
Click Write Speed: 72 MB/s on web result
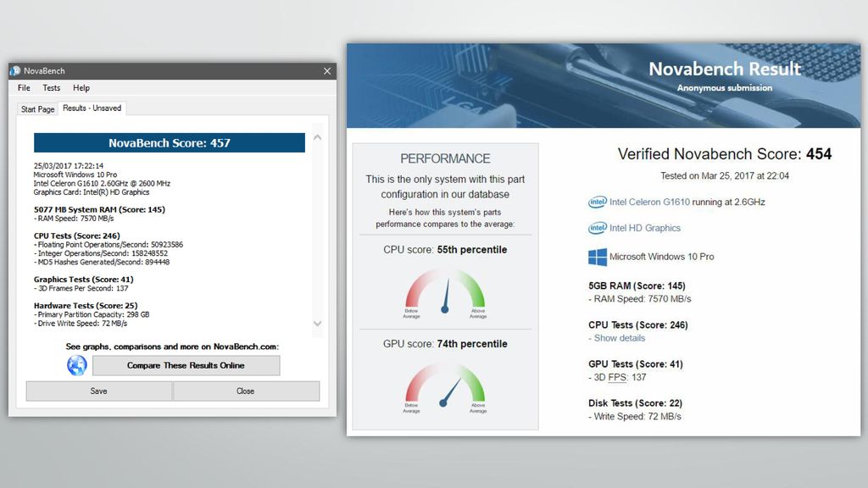pyautogui.click(x=634, y=417)
